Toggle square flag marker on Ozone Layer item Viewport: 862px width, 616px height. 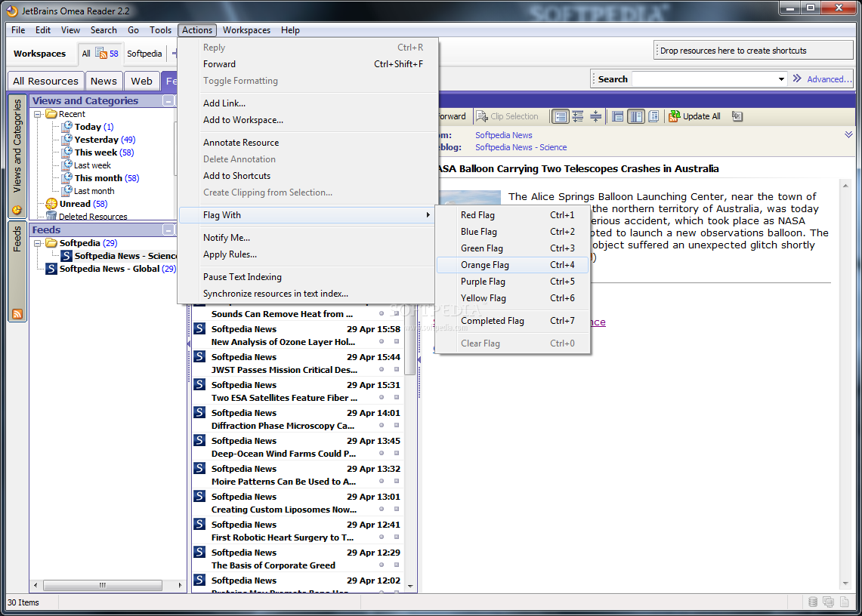tap(397, 341)
